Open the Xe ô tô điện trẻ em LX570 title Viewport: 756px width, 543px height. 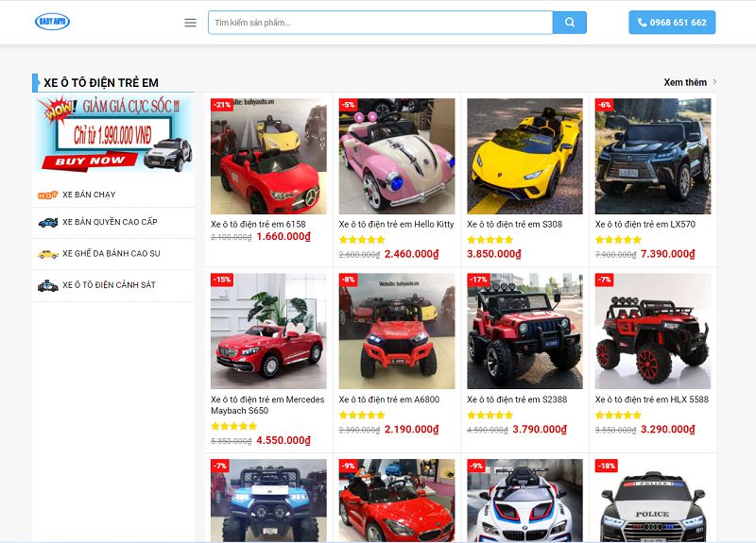pos(645,224)
